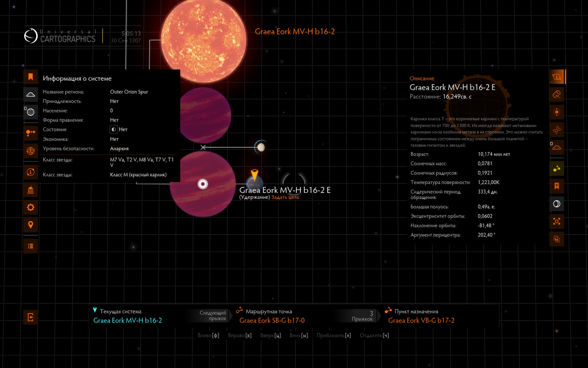Click the yellow current-location marker over body E

pos(254,174)
